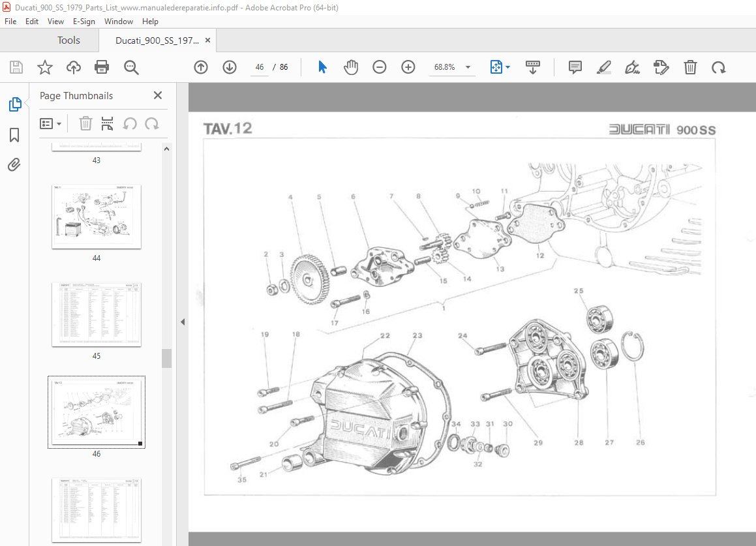Open the zoom level dropdown

point(468,67)
